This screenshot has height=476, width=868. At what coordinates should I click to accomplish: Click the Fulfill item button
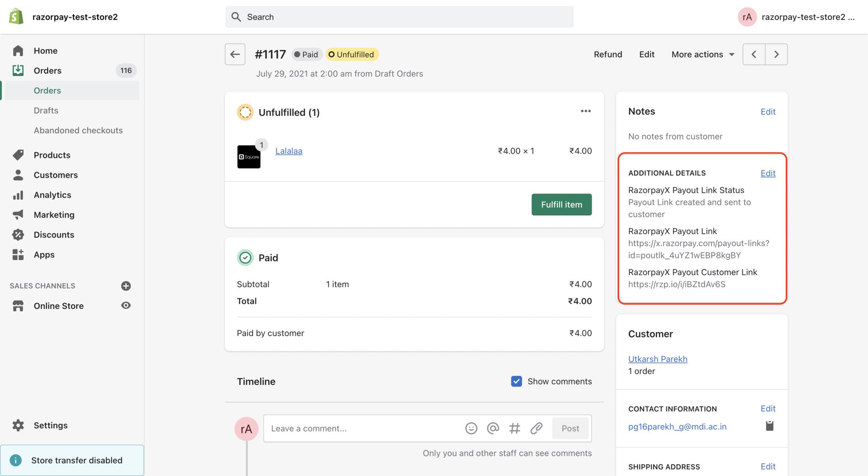click(561, 205)
